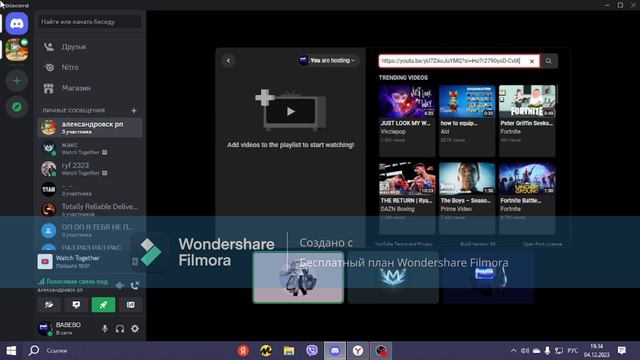Show hidden tray icons chevron

(513, 351)
